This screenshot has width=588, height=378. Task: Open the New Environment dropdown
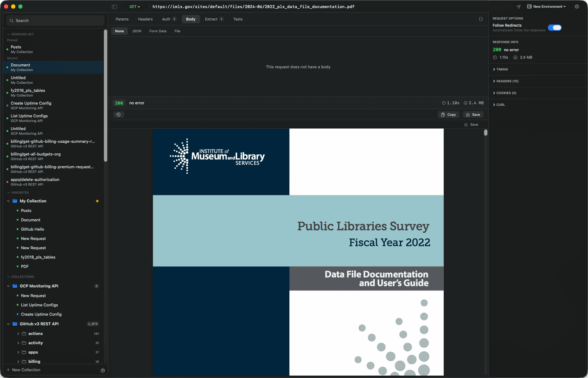(x=546, y=6)
